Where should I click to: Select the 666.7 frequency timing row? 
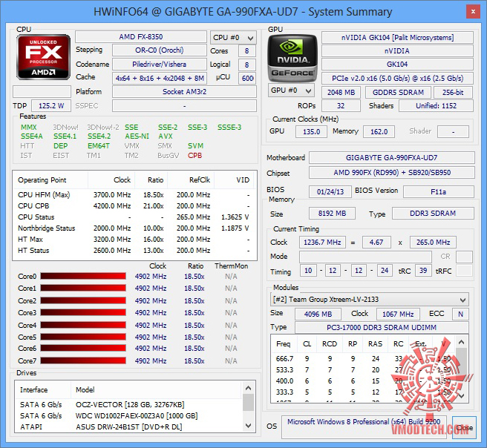tap(363, 359)
